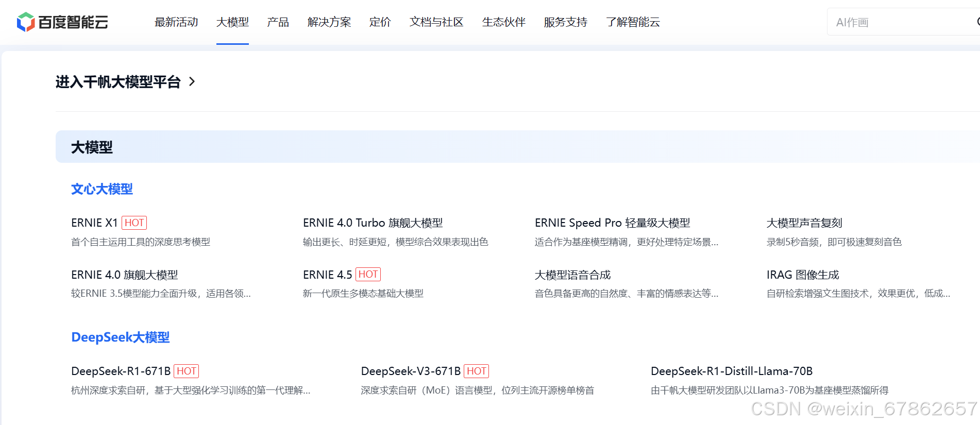The width and height of the screenshot is (980, 425).
Task: Open the 最新活动 menu item
Action: pyautogui.click(x=176, y=22)
